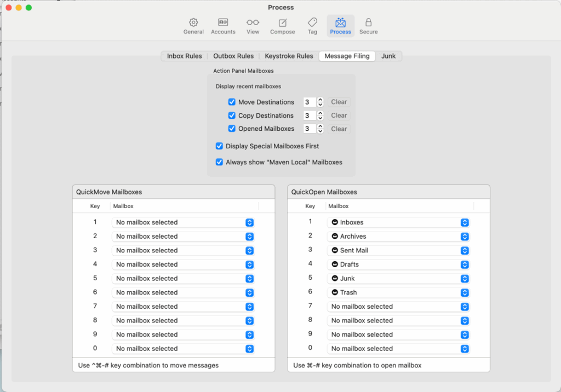Open QuickMove mailbox dropdown for key 2
Screen dimensions: 561x392
pos(183,237)
